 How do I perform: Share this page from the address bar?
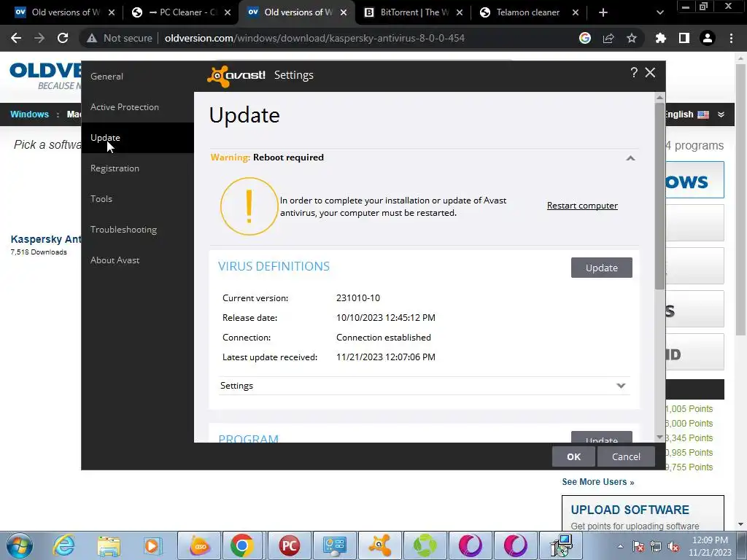[608, 38]
